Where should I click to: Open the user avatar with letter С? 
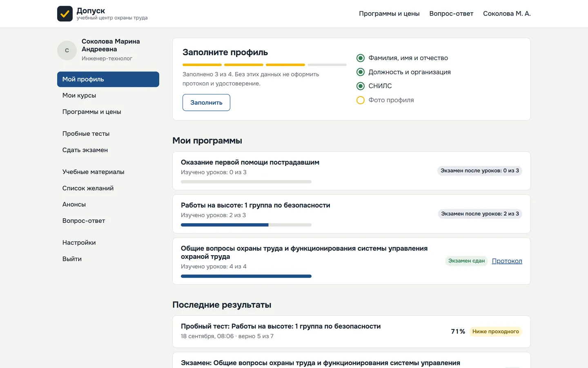pos(67,50)
